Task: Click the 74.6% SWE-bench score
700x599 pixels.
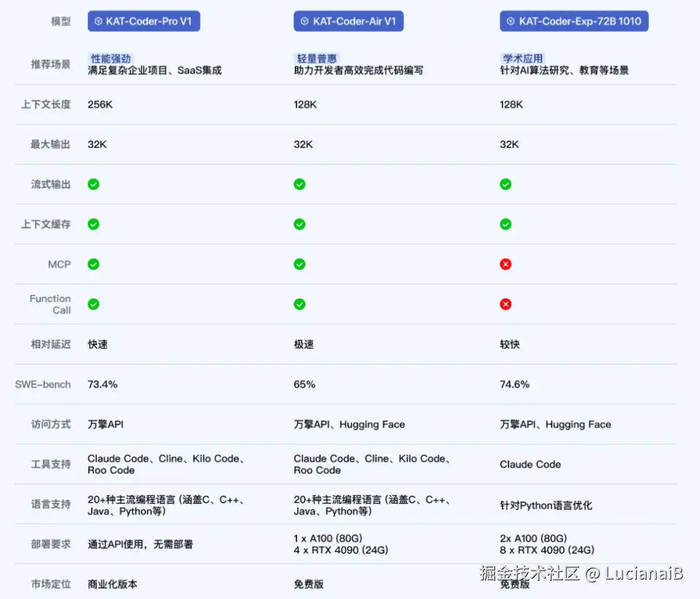Action: [515, 384]
